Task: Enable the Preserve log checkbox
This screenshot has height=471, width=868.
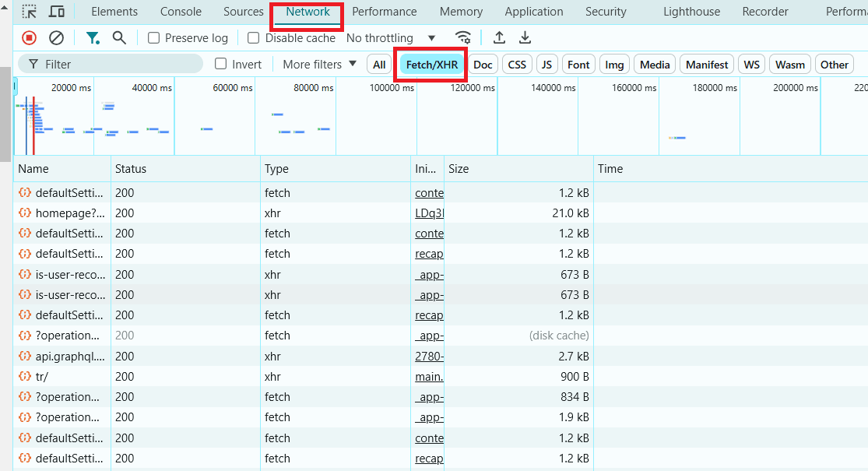Action: coord(154,37)
